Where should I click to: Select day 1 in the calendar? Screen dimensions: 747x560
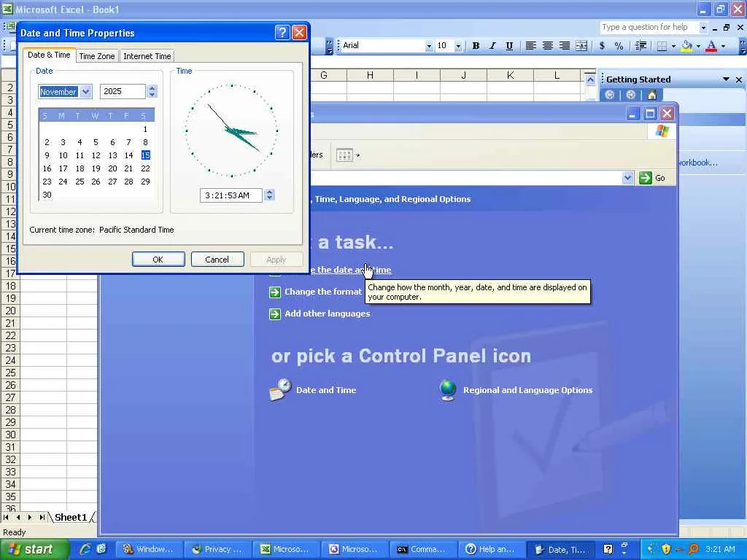[145, 129]
